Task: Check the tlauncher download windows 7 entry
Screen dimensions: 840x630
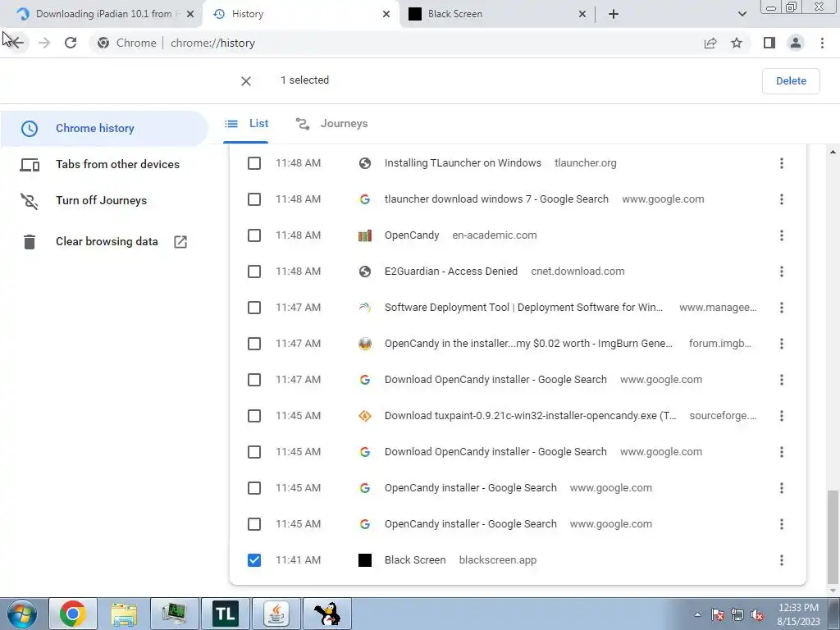Action: click(x=254, y=199)
